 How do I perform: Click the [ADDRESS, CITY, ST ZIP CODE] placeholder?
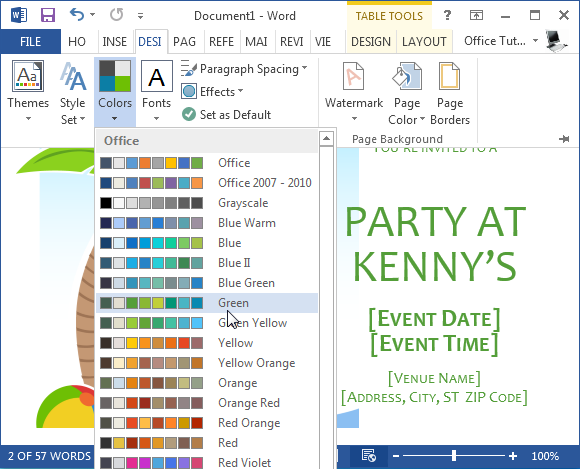pos(434,398)
